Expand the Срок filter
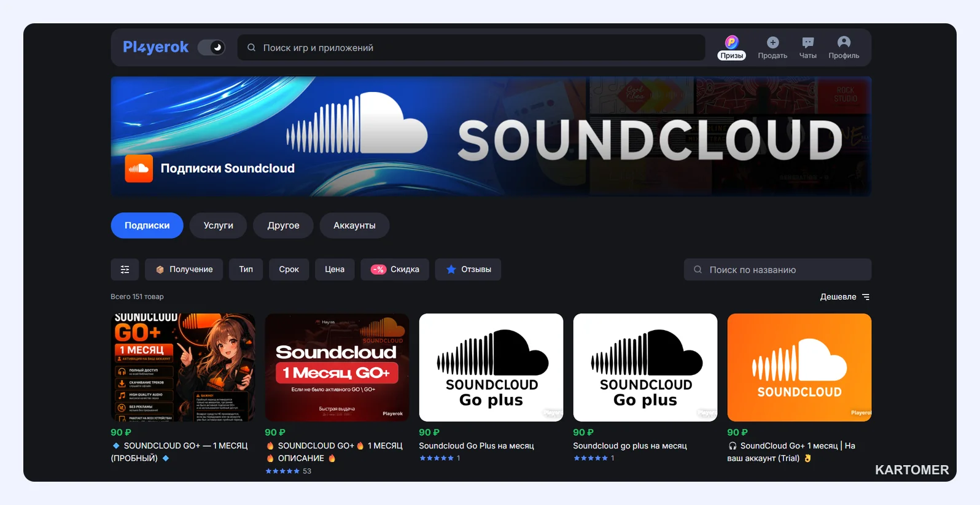 point(289,269)
